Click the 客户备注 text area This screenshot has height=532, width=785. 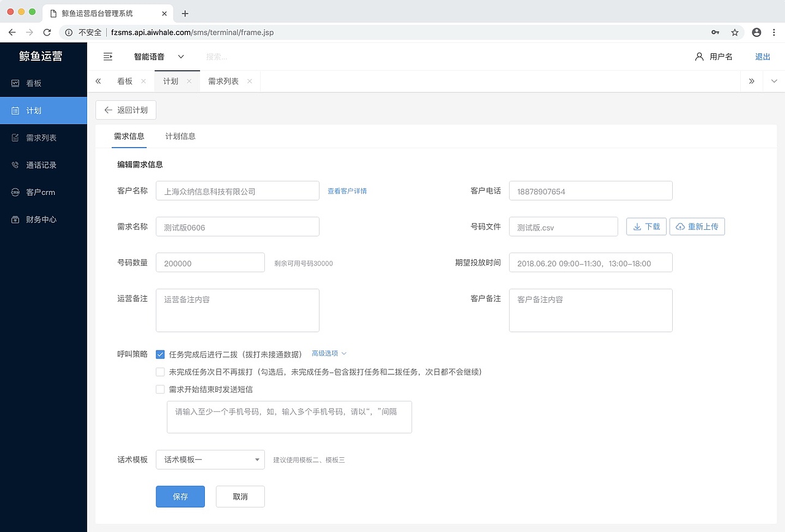pos(591,310)
